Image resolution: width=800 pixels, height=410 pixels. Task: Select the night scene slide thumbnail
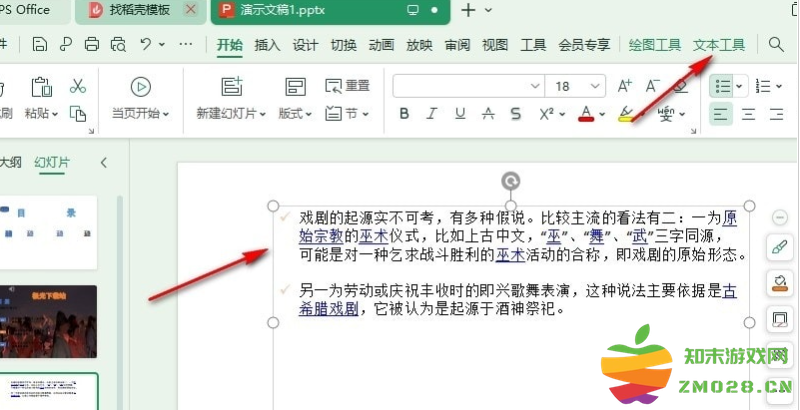click(x=48, y=321)
